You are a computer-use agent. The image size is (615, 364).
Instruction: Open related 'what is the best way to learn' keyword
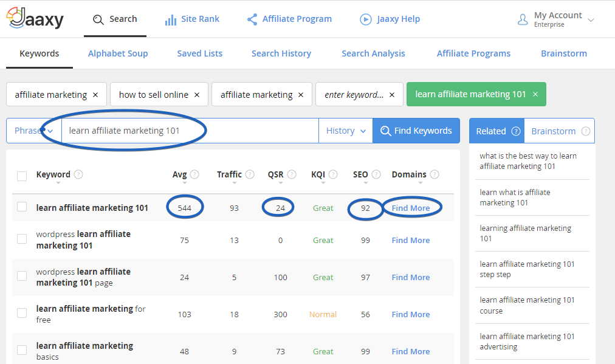[528, 161]
